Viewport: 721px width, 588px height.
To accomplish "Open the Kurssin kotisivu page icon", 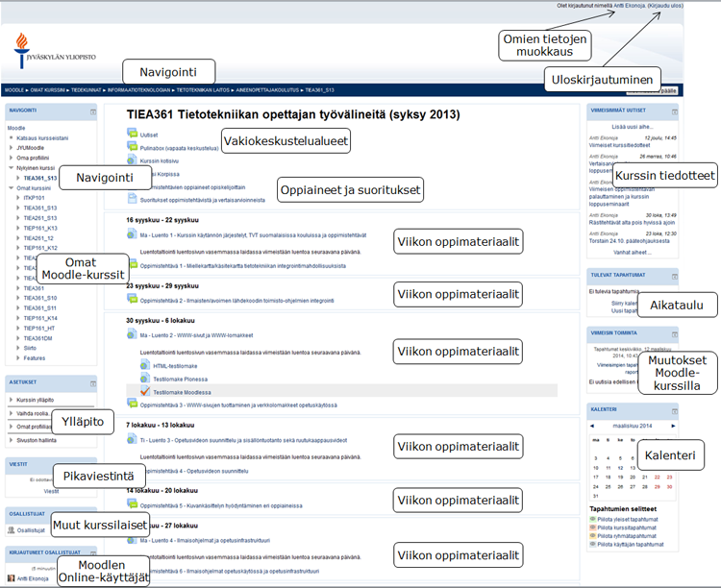I will [x=132, y=160].
